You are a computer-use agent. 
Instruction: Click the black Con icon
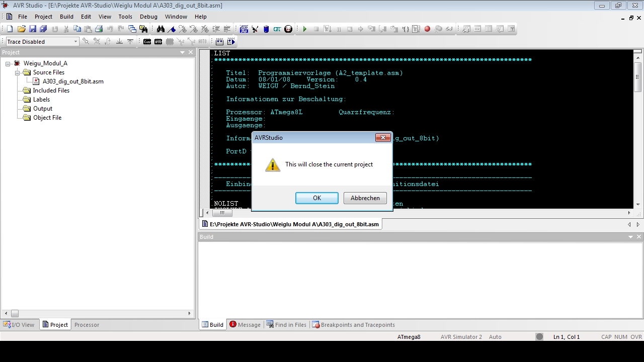tap(147, 42)
